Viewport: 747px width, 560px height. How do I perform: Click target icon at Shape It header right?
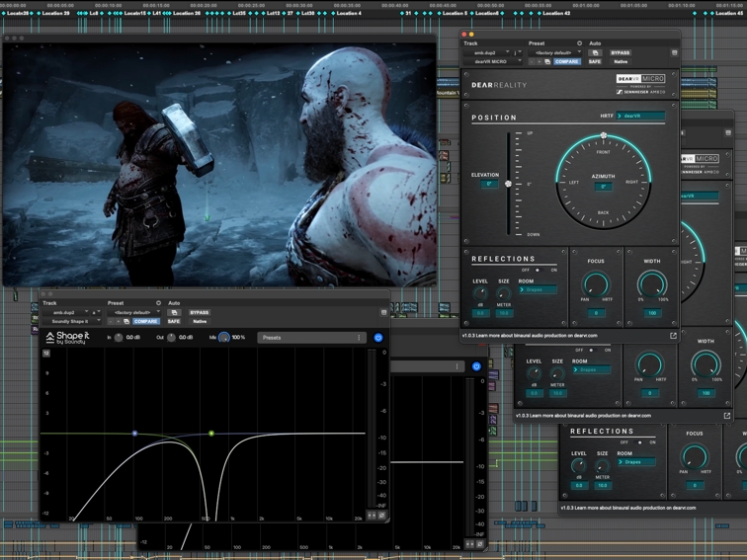tap(383, 312)
